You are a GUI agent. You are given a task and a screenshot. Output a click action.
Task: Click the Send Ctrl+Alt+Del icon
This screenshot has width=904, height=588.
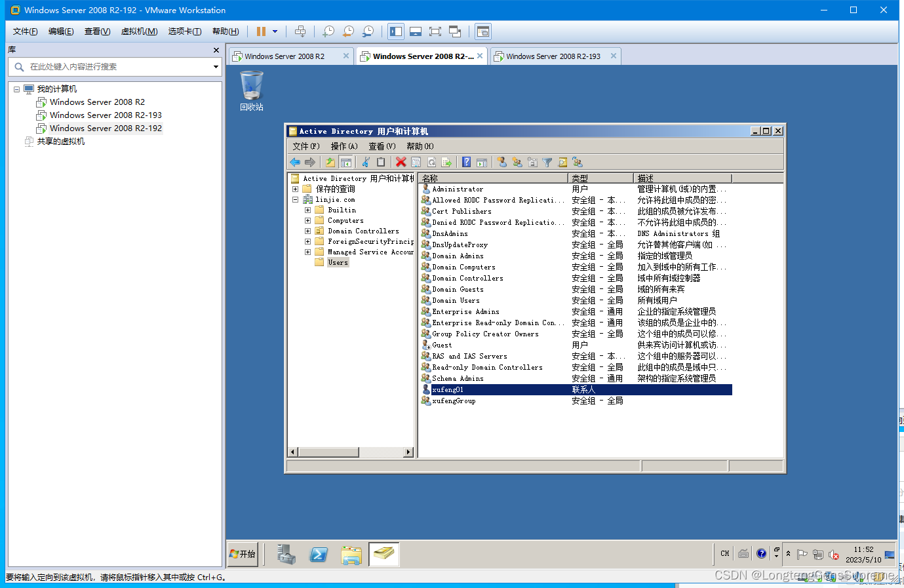pyautogui.click(x=300, y=31)
